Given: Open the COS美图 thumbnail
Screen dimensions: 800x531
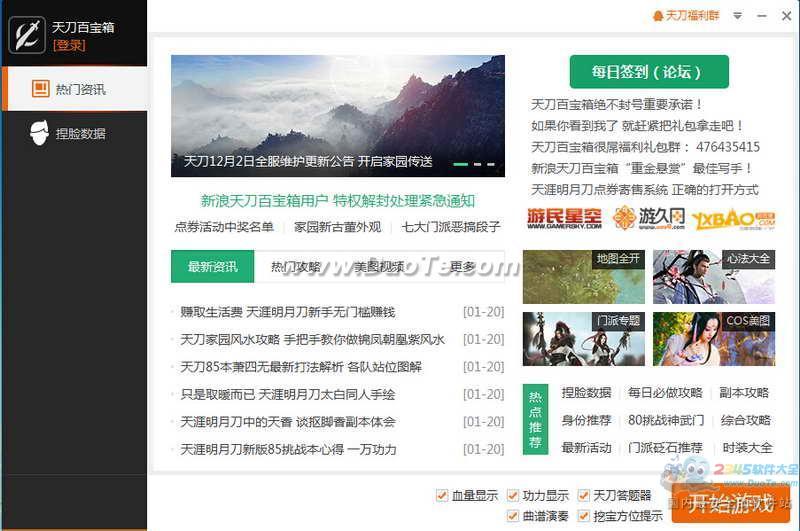Looking at the screenshot, I should [714, 339].
